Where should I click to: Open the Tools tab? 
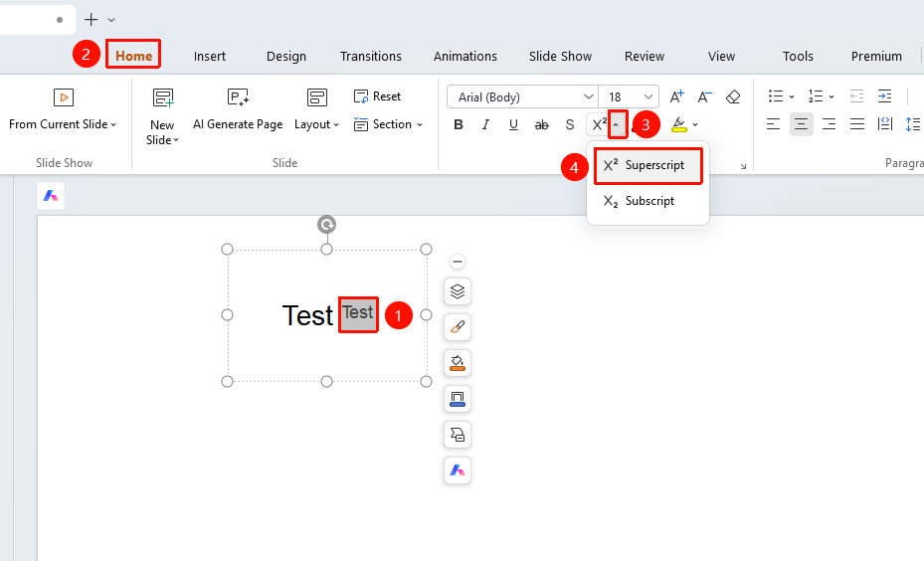pos(798,56)
